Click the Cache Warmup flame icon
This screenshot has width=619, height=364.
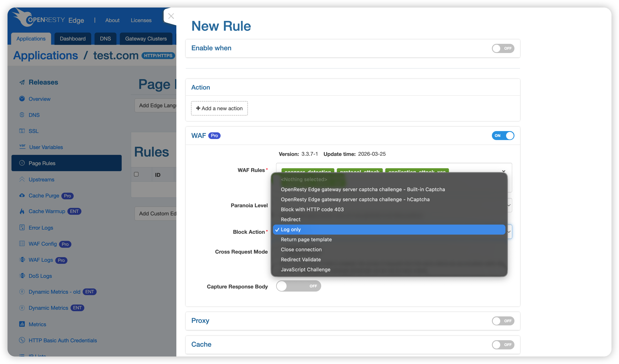(x=22, y=211)
